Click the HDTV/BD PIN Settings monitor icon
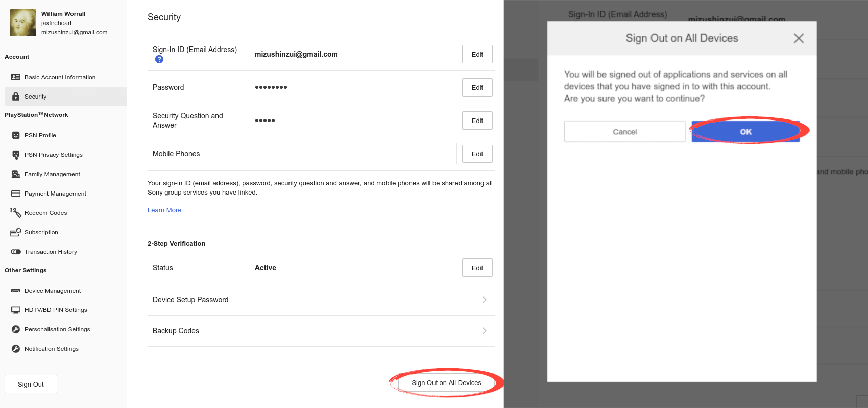Screen dimensions: 868x408 pos(16,310)
